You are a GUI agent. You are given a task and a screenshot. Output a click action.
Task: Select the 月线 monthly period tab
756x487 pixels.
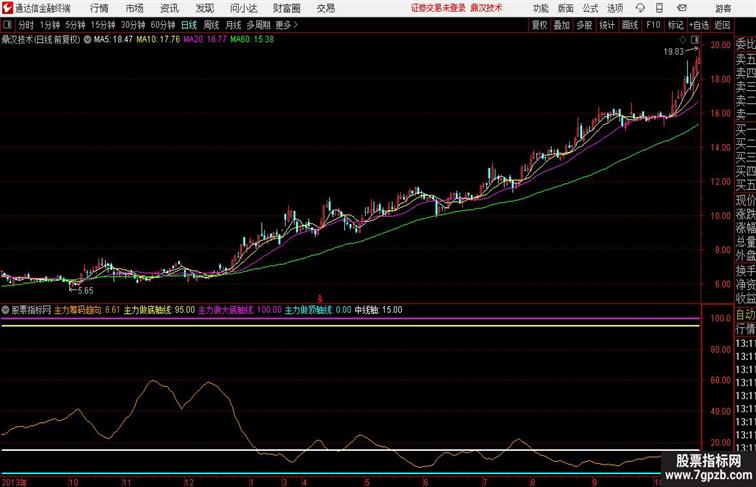pyautogui.click(x=233, y=25)
